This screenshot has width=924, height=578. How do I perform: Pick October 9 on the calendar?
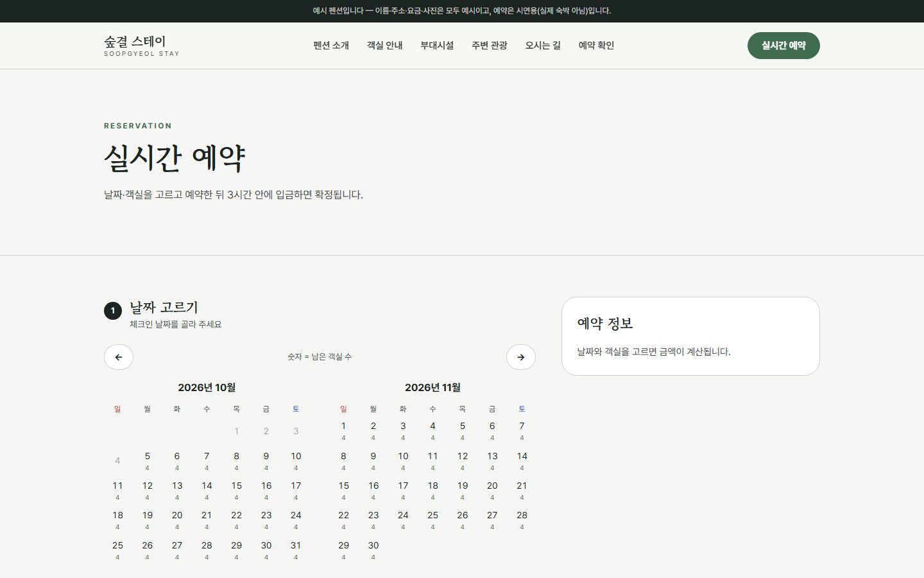tap(266, 460)
